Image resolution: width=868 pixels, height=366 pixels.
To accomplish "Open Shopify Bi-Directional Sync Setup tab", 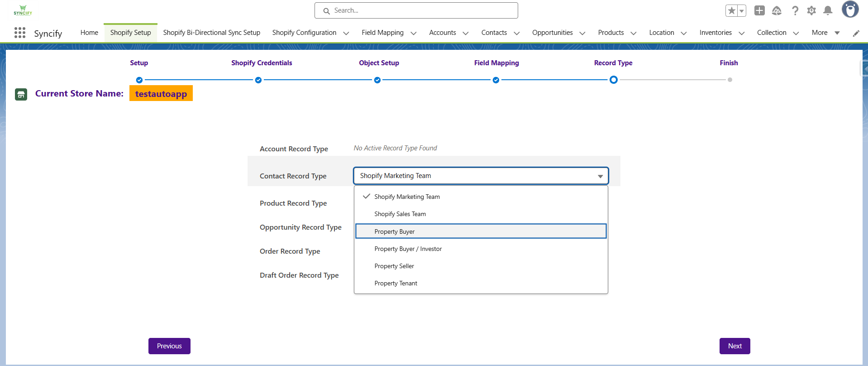I will [x=211, y=33].
